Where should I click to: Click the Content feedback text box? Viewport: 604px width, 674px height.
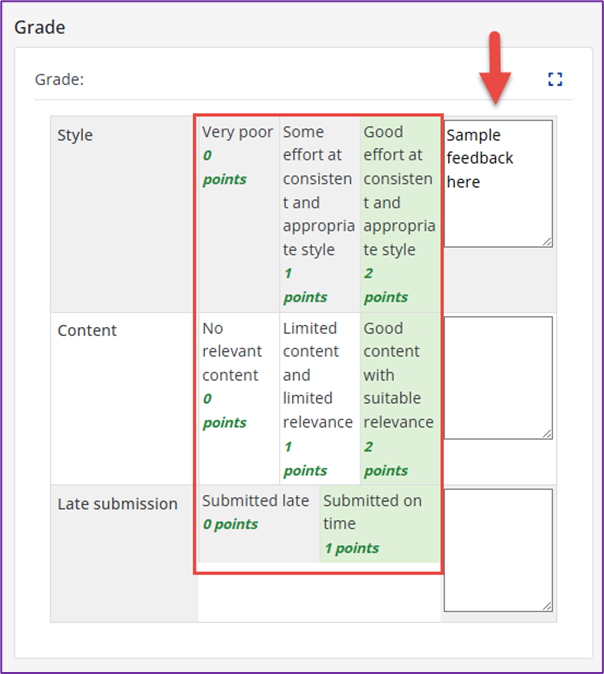[497, 377]
